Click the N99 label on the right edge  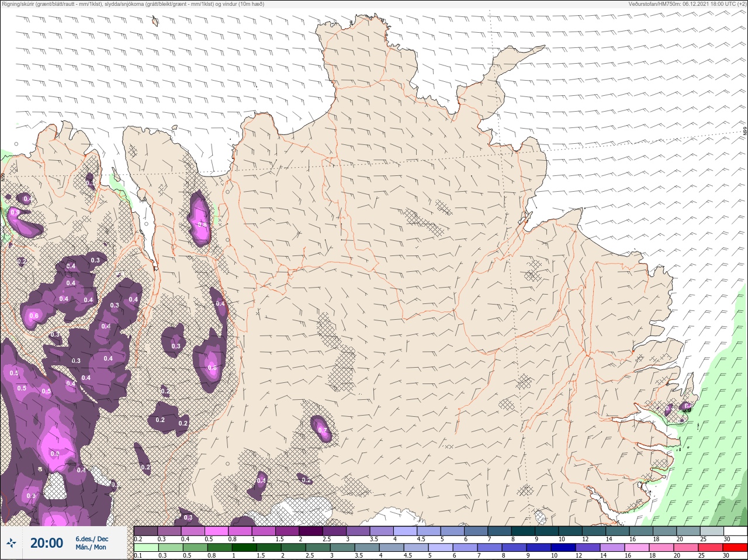pyautogui.click(x=745, y=132)
